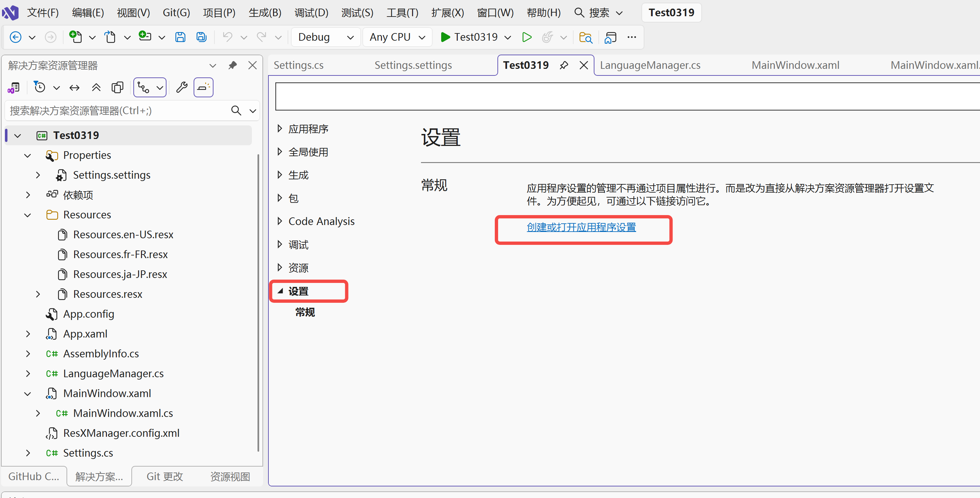This screenshot has width=980, height=498.
Task: Click Collapse All in Solution Explorer
Action: point(96,88)
